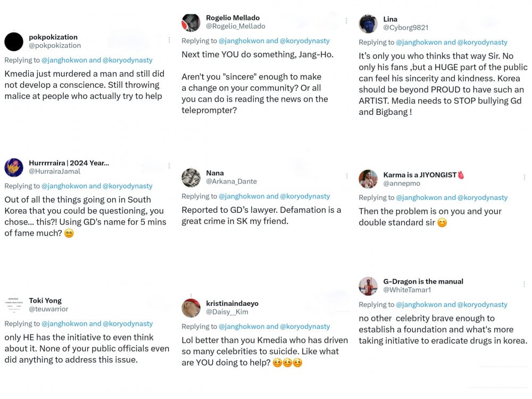Open the Karma is a JIYONGIST avatar
This screenshot has height=399, width=532.
pos(368,179)
